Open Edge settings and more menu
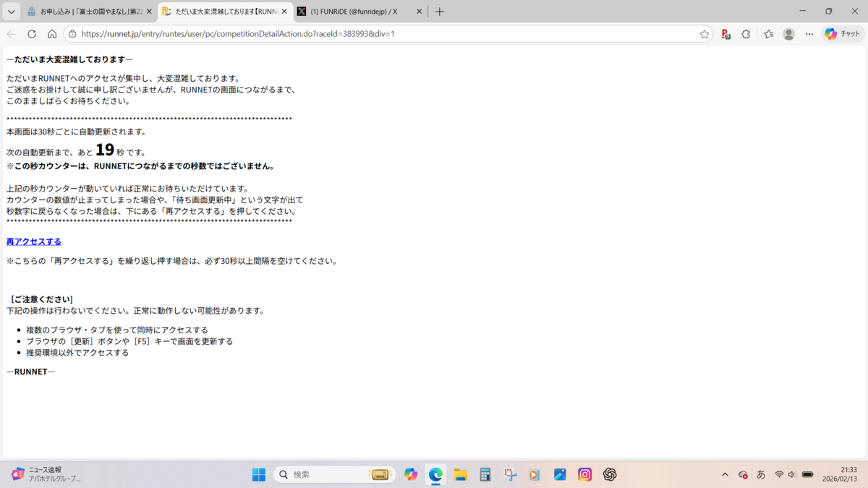 pos(809,34)
